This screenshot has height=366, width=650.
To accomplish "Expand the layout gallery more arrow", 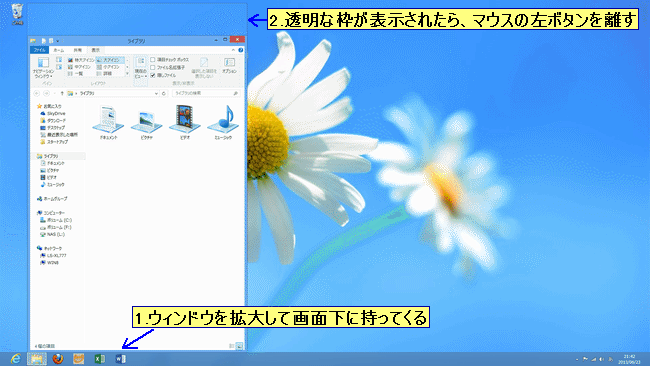I will point(127,73).
